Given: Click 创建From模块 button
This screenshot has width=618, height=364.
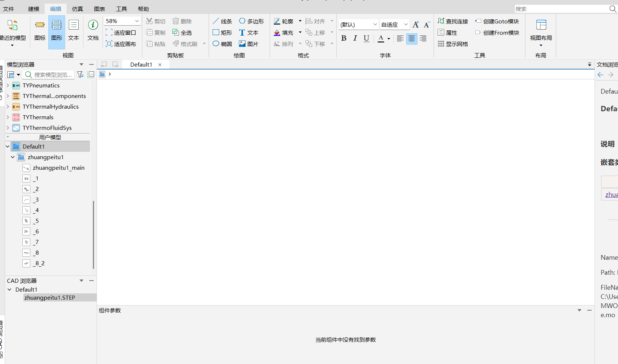Looking at the screenshot, I should 497,33.
